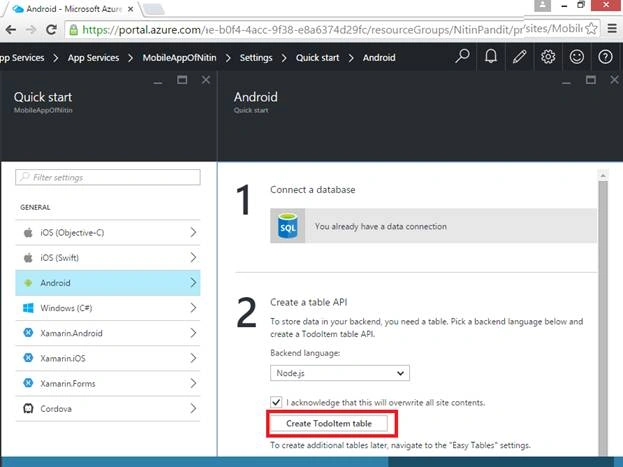
Task: Click the smiley feedback icon
Action: pos(577,57)
